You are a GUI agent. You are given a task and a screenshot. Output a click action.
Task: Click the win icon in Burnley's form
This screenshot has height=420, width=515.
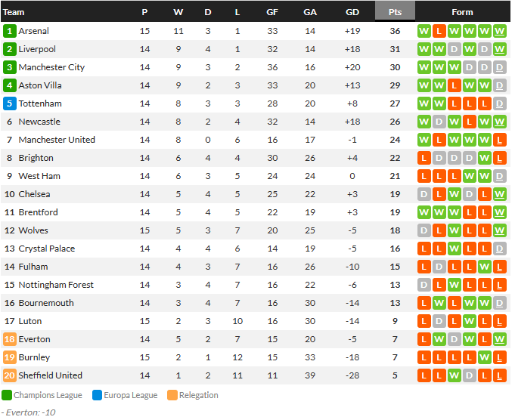click(x=484, y=357)
